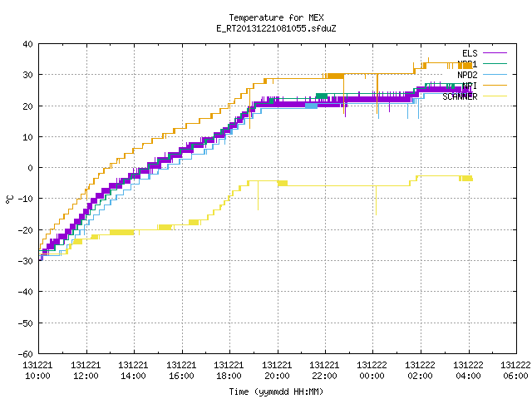Screen dimensions: 532x399
Task: Click the y-axis label -50
Action: (x=26, y=323)
